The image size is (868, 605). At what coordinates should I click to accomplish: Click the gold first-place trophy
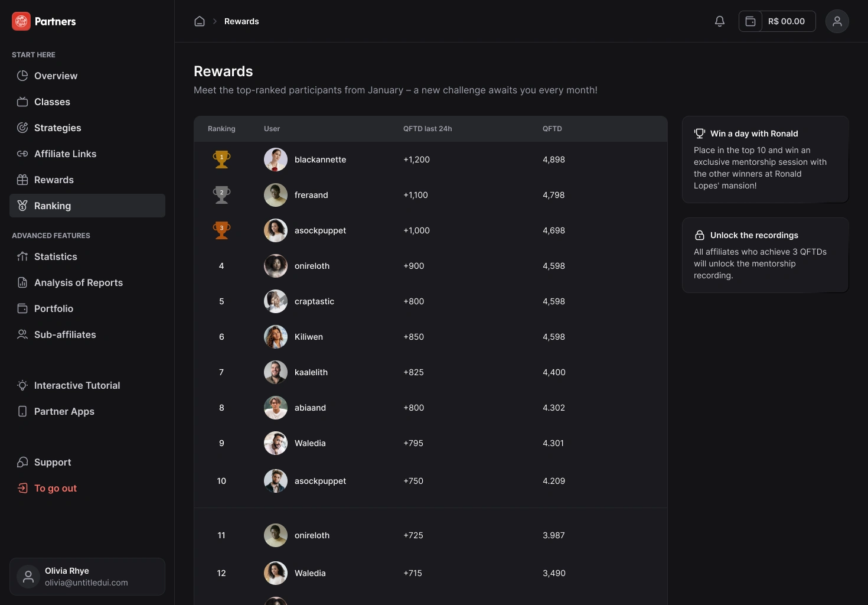coord(221,160)
